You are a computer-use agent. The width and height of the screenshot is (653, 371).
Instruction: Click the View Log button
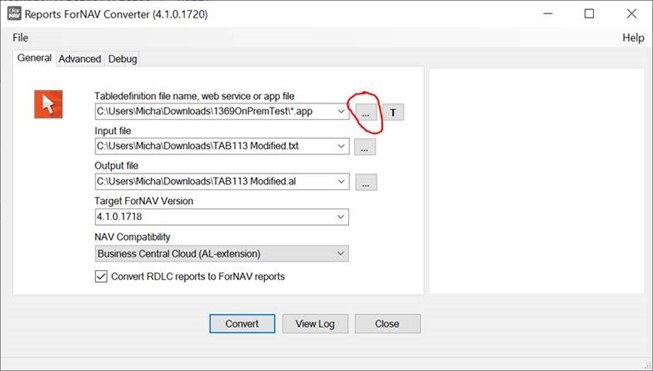[x=315, y=324]
